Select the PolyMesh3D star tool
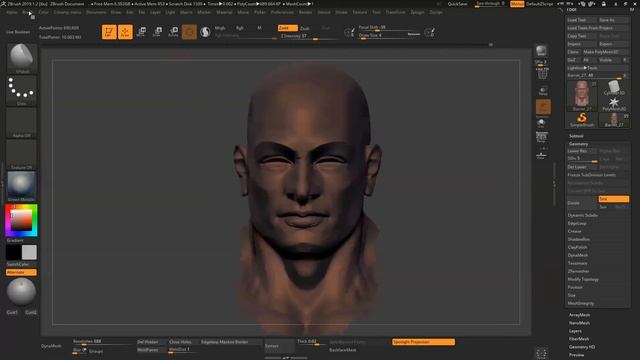The image size is (640, 360). 614,104
